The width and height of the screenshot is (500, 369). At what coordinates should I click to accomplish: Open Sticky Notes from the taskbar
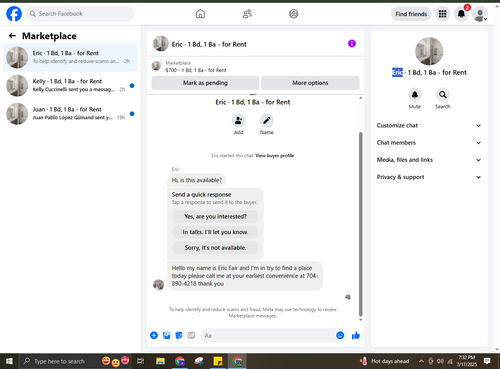[218, 361]
